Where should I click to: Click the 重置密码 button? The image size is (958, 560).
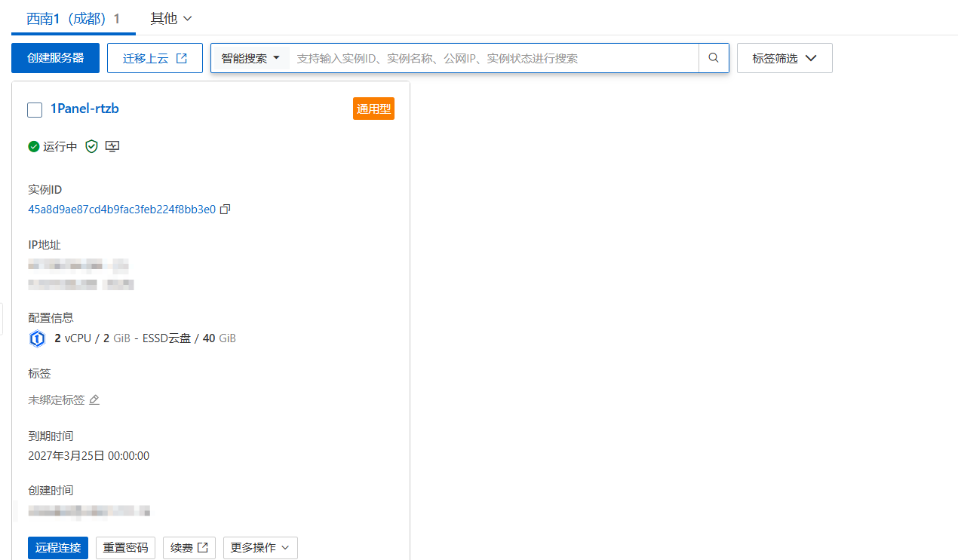[125, 548]
